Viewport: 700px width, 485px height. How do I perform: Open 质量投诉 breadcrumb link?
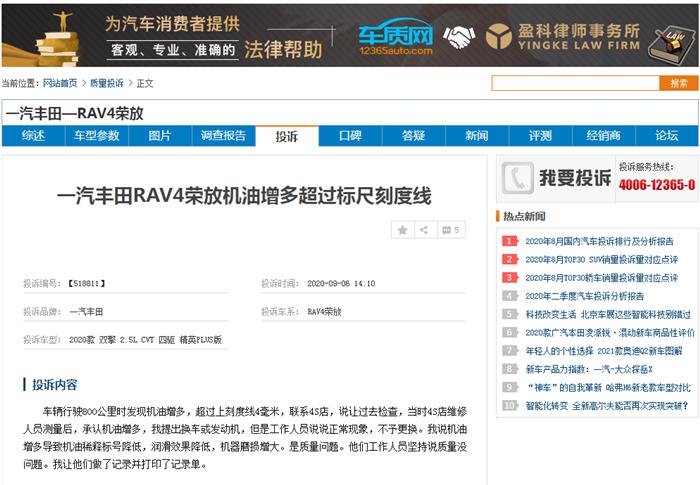click(x=107, y=83)
